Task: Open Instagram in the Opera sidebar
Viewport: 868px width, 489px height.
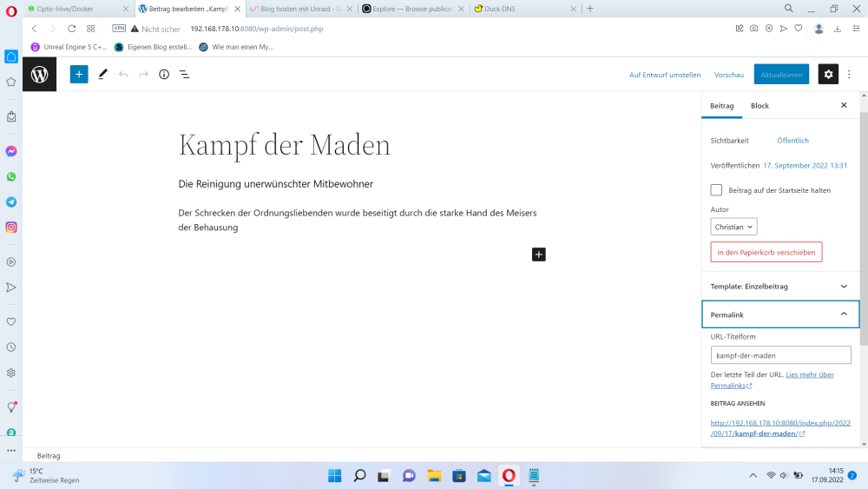Action: click(x=11, y=227)
